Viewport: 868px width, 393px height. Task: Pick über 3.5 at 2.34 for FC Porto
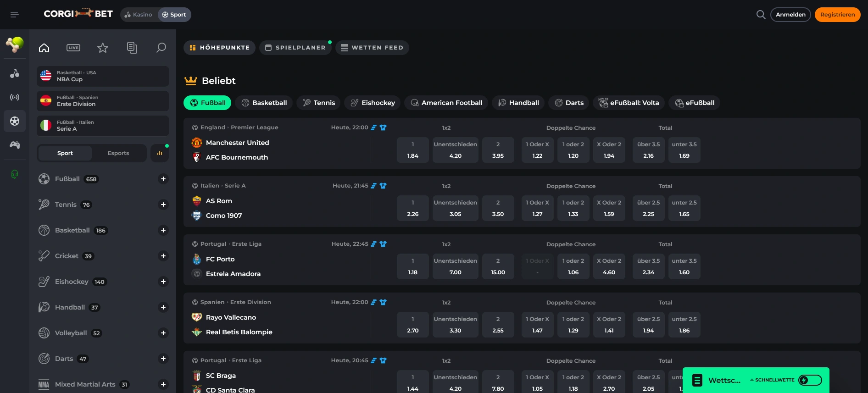click(x=648, y=266)
